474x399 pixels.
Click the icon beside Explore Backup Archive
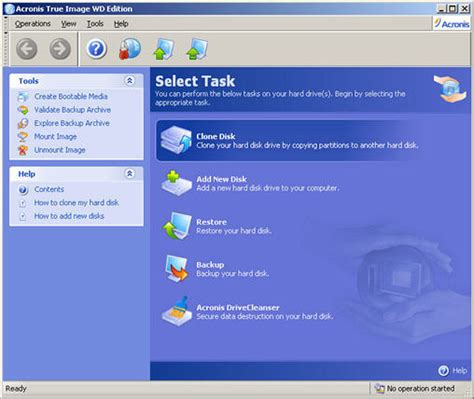[23, 123]
